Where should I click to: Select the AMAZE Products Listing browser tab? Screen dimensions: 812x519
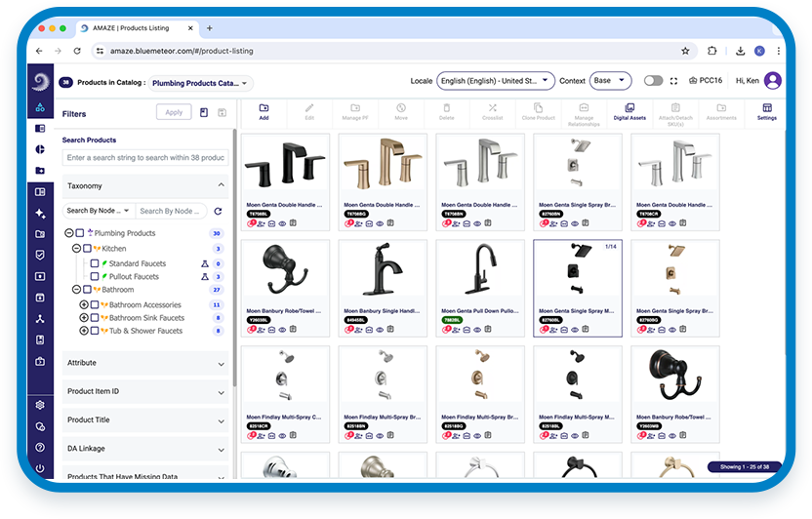point(138,28)
